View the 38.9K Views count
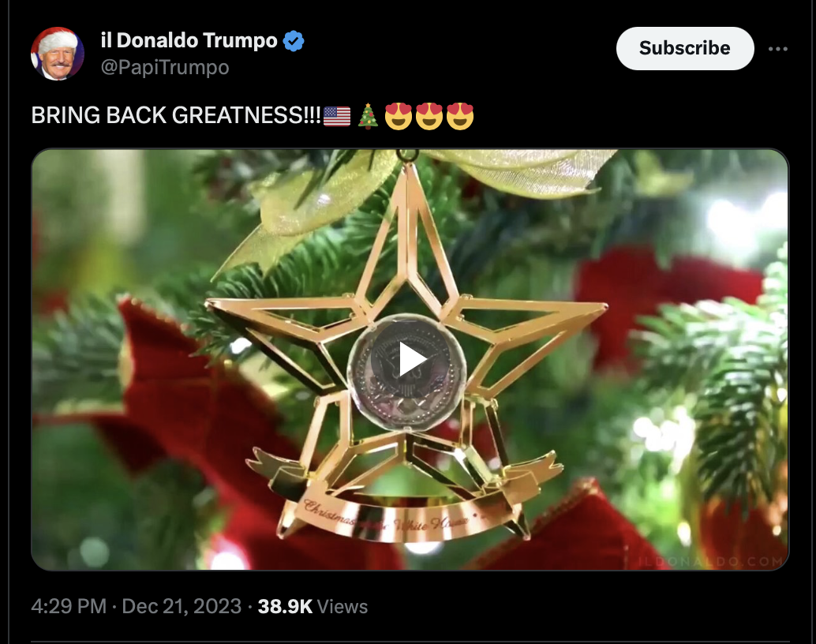The image size is (816, 644). point(313,606)
